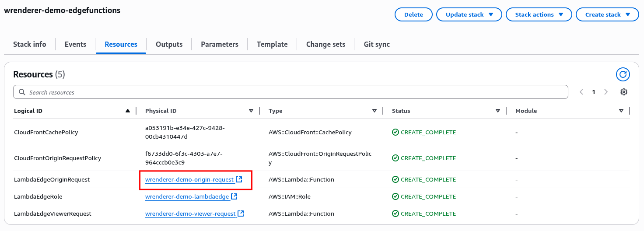Go to previous page of resources
The width and height of the screenshot is (644, 231).
[581, 92]
